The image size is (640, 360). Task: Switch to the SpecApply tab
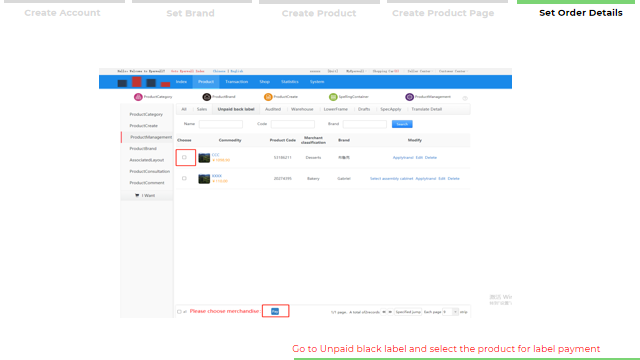coord(391,109)
